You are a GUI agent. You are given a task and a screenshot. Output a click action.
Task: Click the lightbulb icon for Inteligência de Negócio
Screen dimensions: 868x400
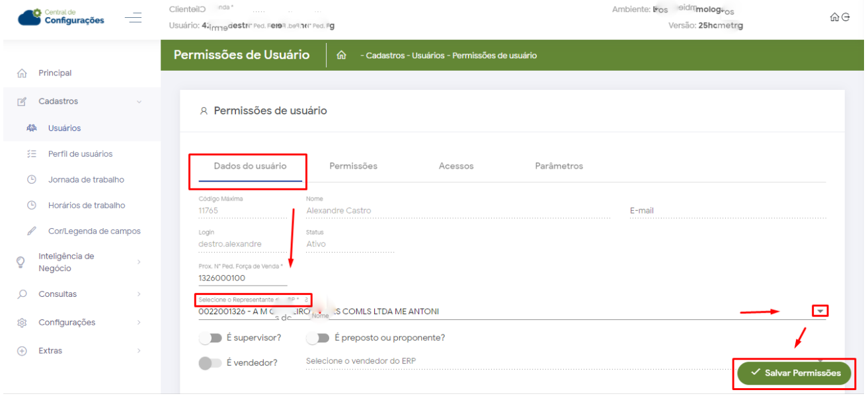coord(21,262)
